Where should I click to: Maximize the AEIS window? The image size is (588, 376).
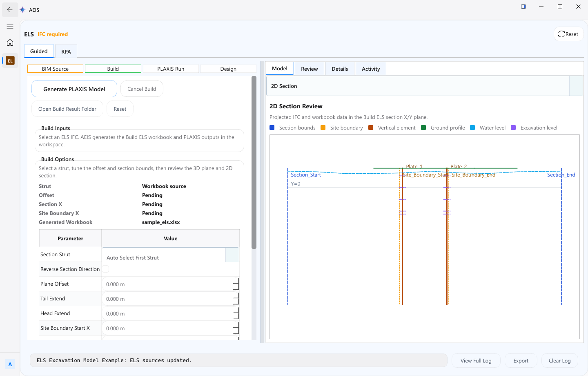(x=560, y=7)
